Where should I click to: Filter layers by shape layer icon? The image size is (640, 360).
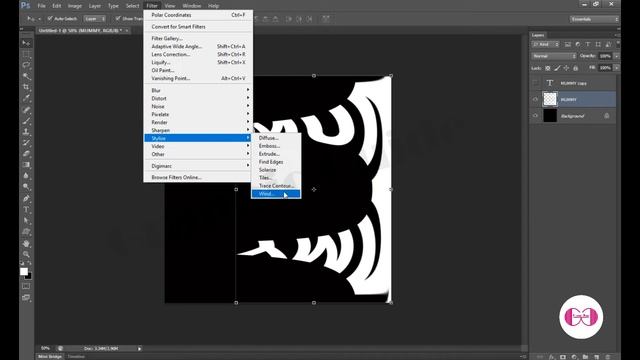click(x=598, y=44)
